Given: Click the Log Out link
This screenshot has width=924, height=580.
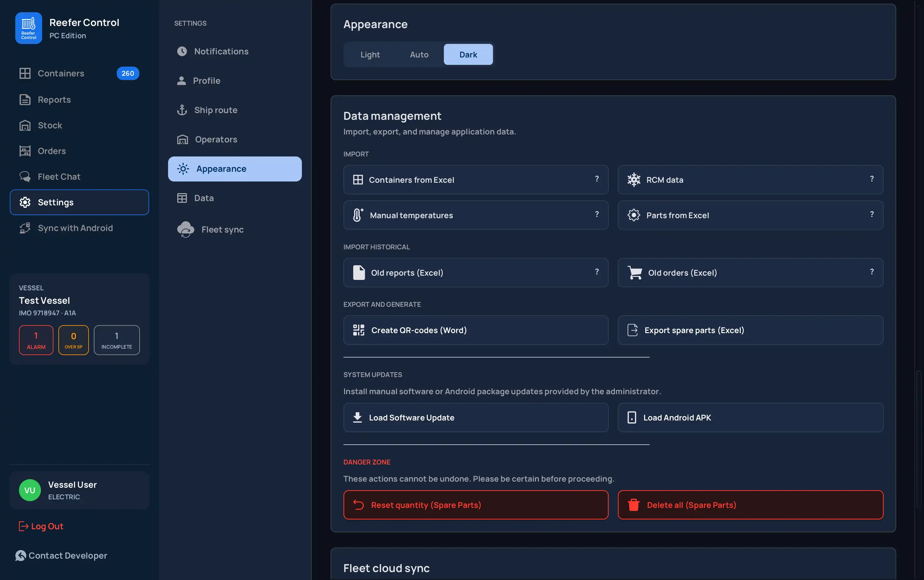Looking at the screenshot, I should tap(41, 526).
